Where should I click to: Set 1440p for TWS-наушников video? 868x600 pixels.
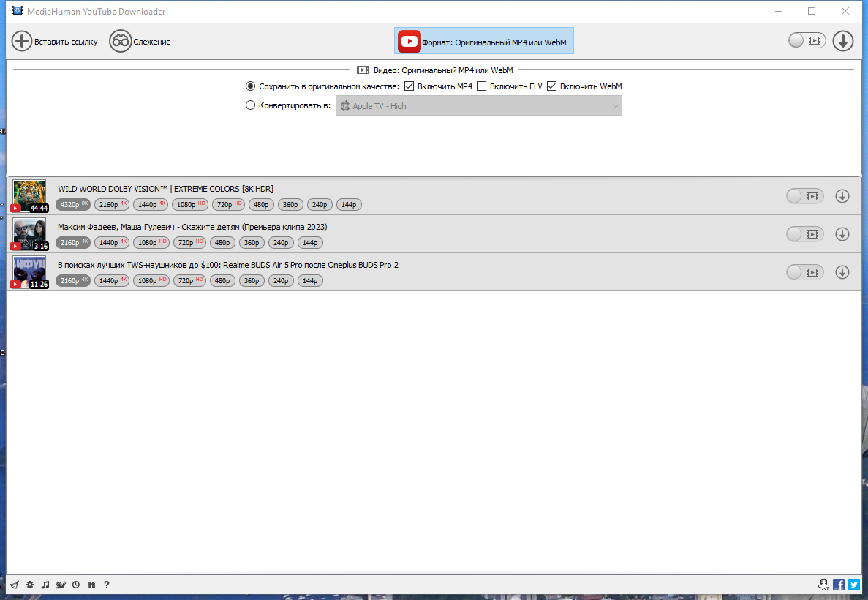point(112,281)
